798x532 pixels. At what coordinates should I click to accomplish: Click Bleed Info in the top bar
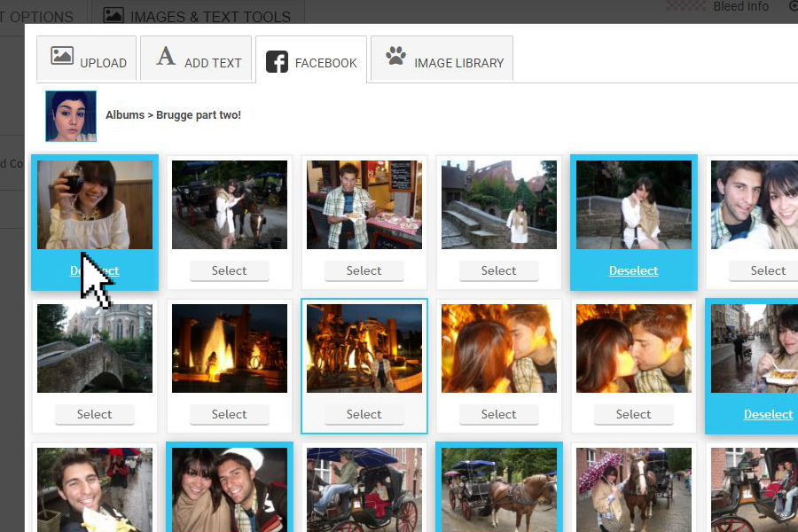point(740,6)
